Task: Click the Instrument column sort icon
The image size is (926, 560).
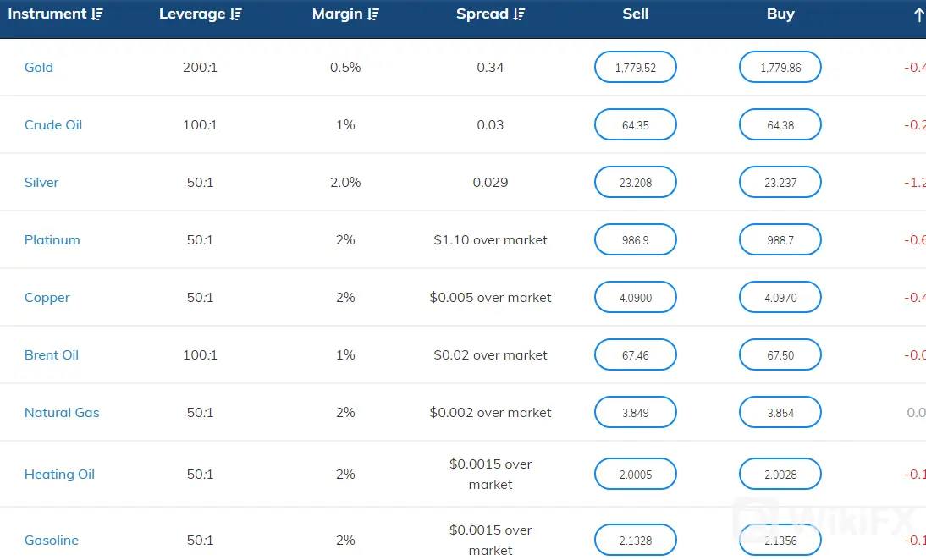Action: pyautogui.click(x=97, y=14)
